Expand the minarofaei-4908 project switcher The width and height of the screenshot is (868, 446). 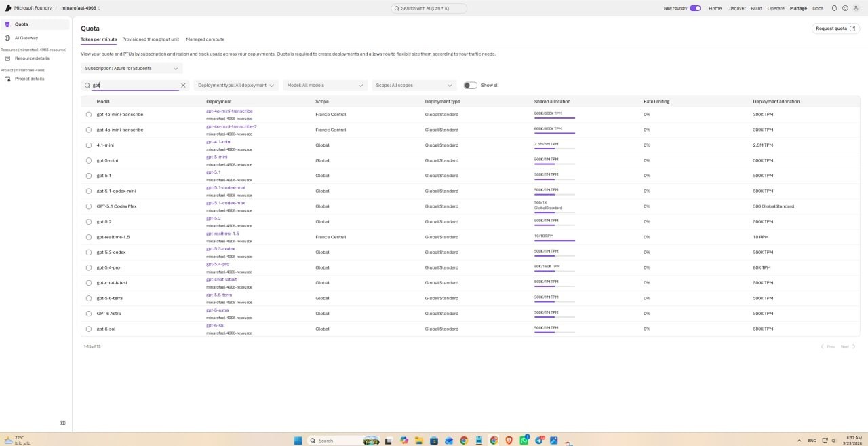(81, 8)
